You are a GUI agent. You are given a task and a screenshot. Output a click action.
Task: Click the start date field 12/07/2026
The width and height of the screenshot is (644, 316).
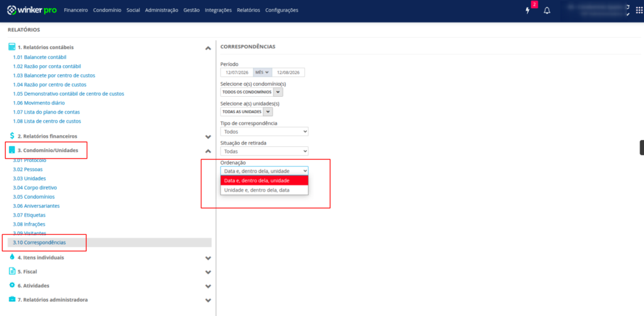coord(236,72)
